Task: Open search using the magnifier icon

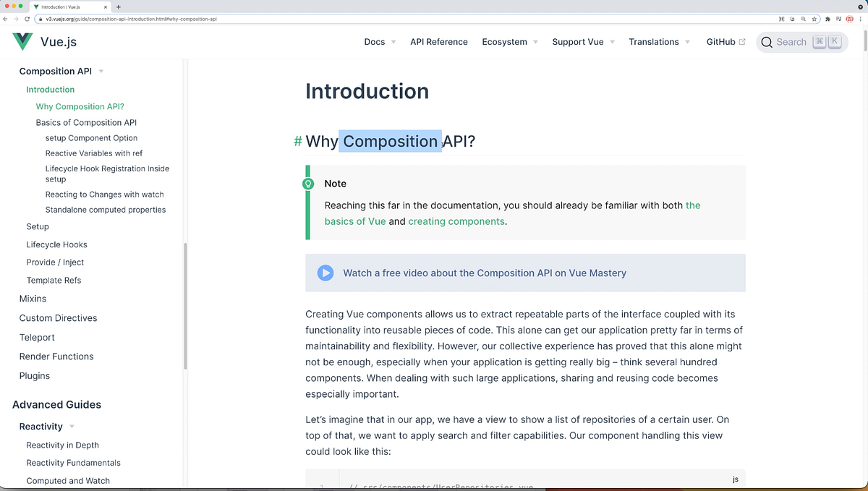Action: pos(767,42)
